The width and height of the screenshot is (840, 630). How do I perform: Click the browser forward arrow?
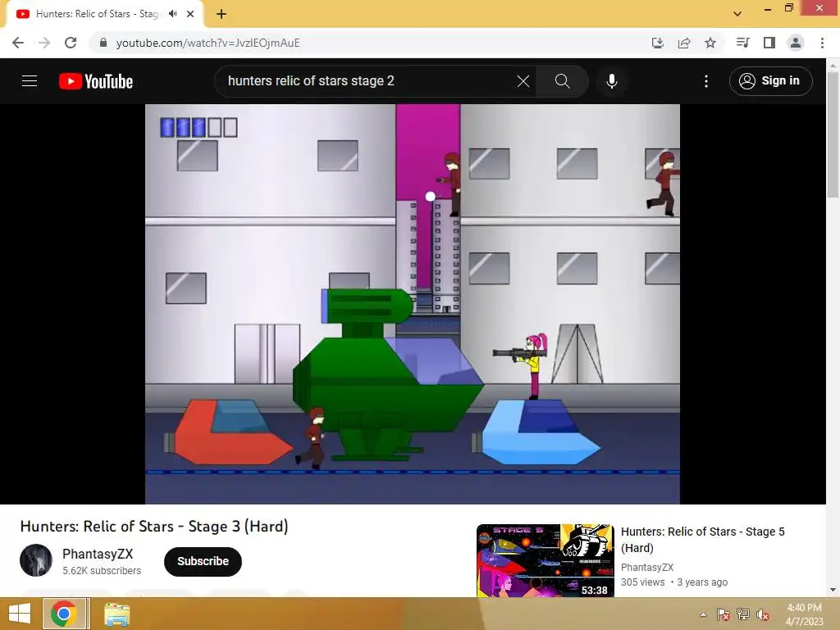point(44,43)
